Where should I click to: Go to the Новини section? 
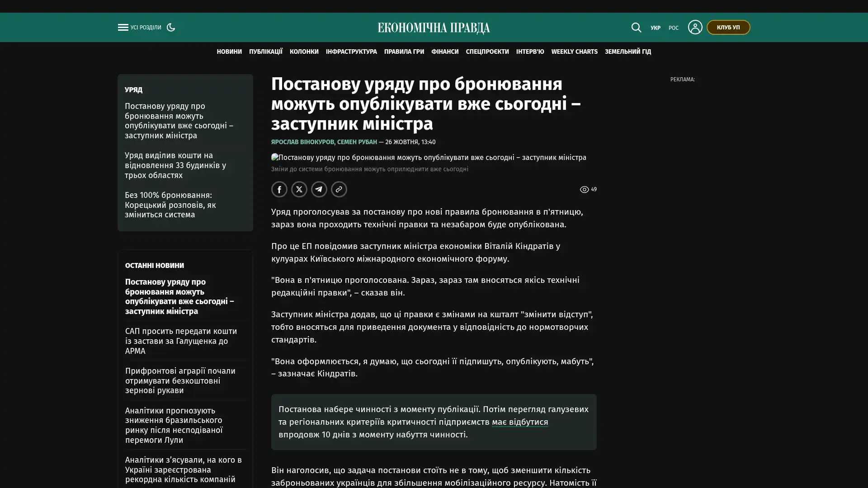point(229,52)
